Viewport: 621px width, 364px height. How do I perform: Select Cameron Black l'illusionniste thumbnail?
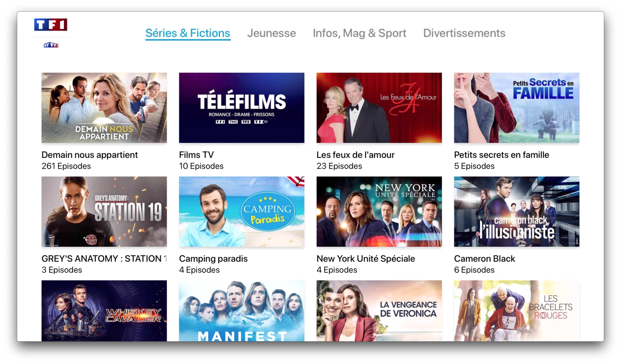pyautogui.click(x=516, y=212)
